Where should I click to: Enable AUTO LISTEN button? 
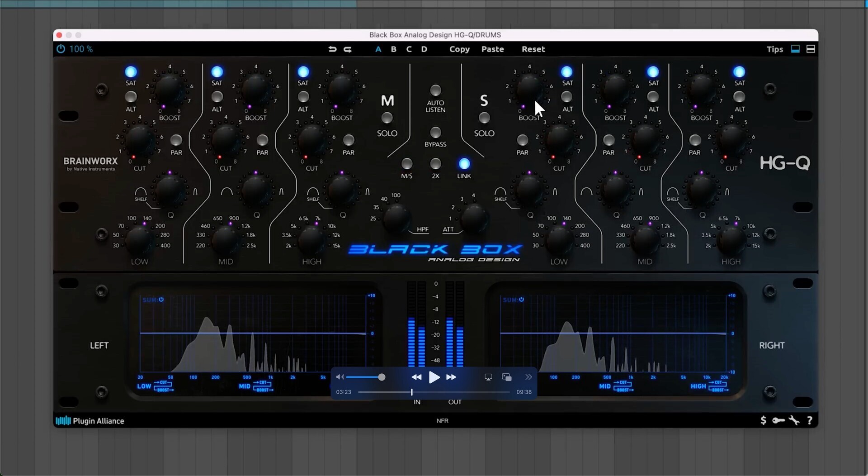pyautogui.click(x=435, y=90)
